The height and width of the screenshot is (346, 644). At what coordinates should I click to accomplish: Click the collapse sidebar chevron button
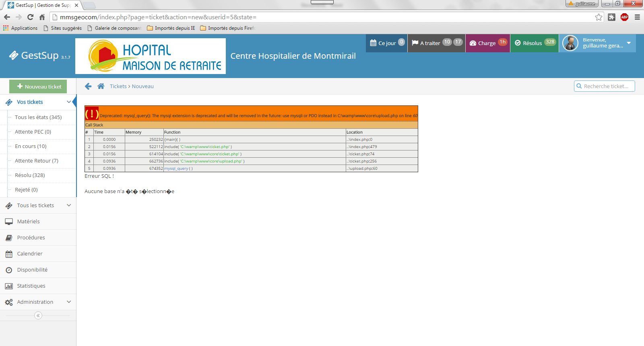pyautogui.click(x=38, y=315)
